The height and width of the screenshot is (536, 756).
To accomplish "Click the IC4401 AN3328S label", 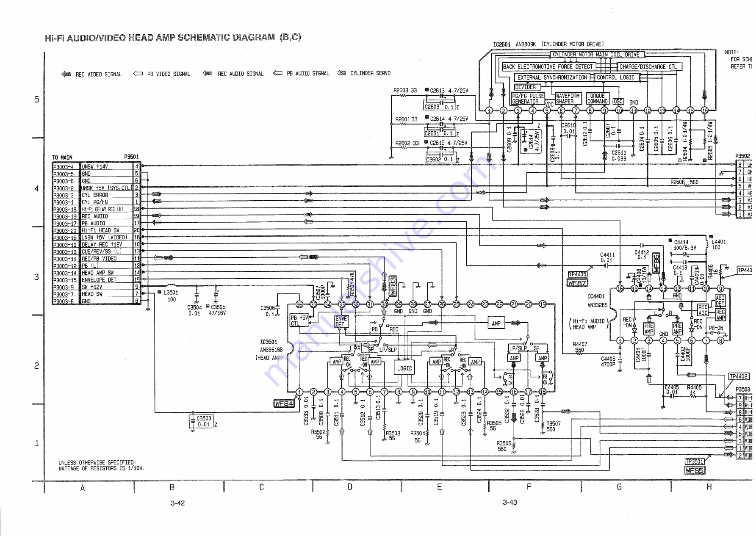I will (x=596, y=301).
